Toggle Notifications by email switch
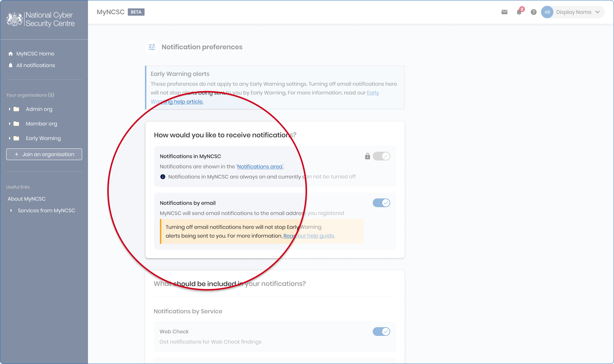 pyautogui.click(x=381, y=203)
